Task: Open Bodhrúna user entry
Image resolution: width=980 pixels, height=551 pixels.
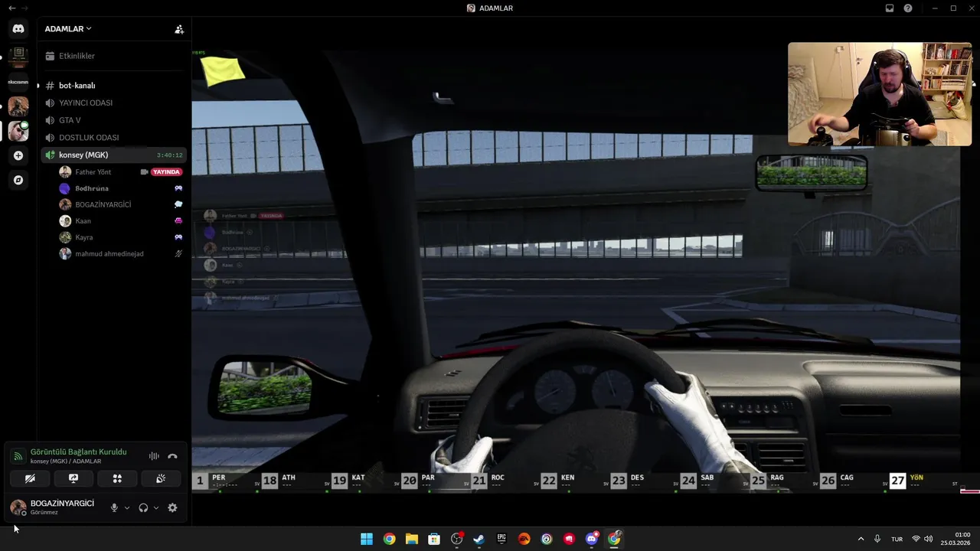Action: 121,188
